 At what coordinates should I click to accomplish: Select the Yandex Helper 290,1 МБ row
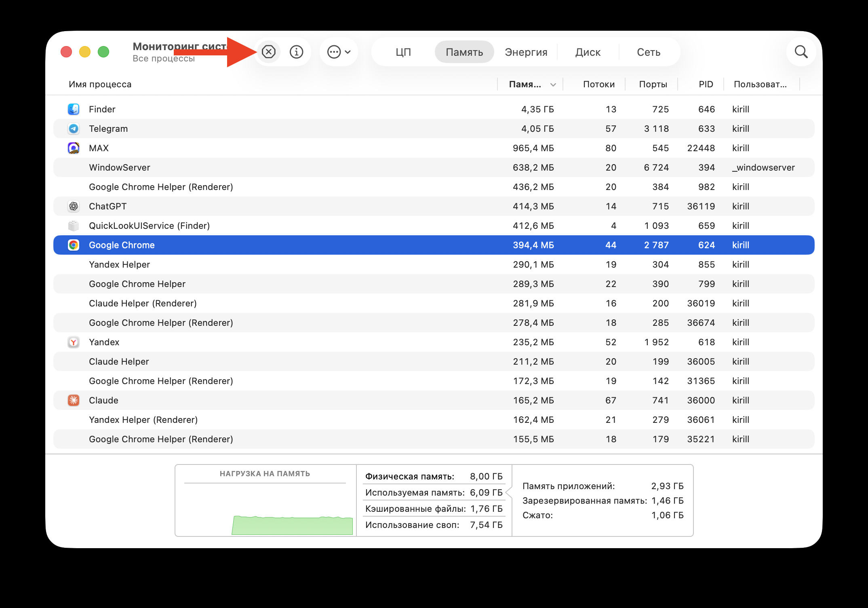point(434,264)
